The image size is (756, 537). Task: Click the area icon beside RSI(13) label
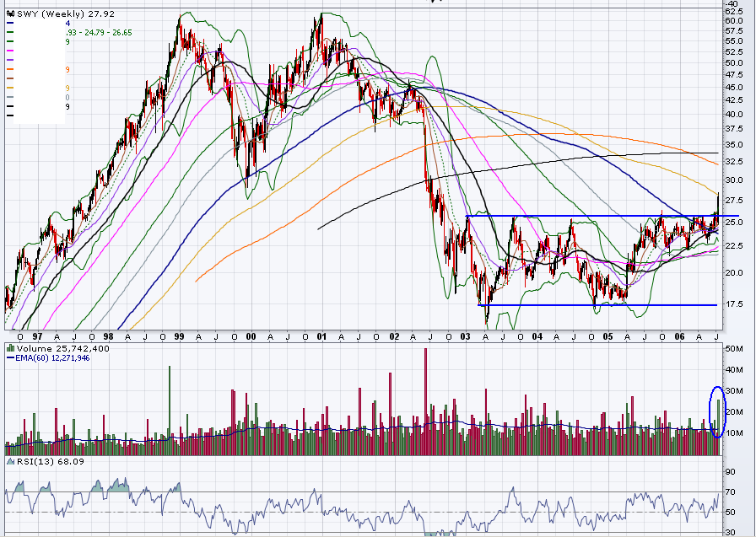click(x=11, y=461)
